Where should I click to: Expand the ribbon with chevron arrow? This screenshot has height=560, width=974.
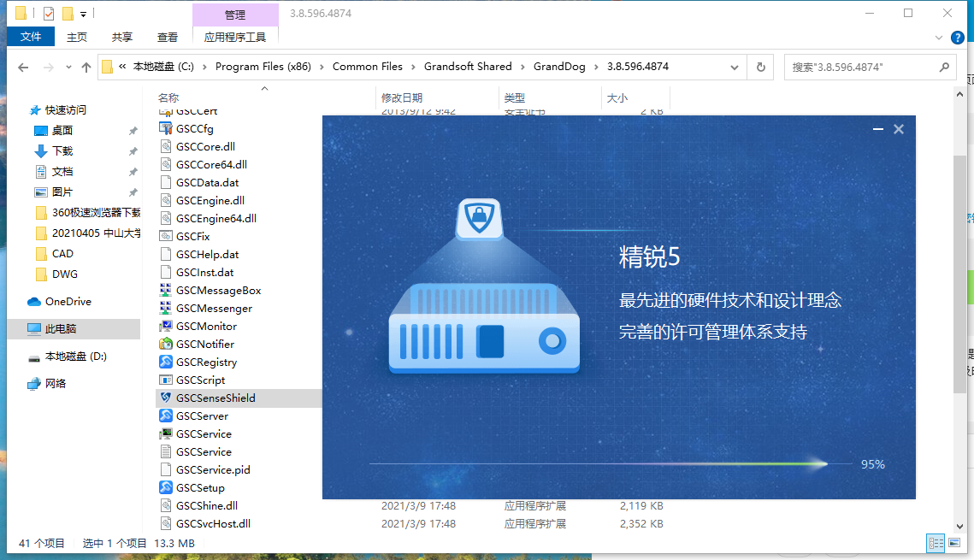pos(939,38)
